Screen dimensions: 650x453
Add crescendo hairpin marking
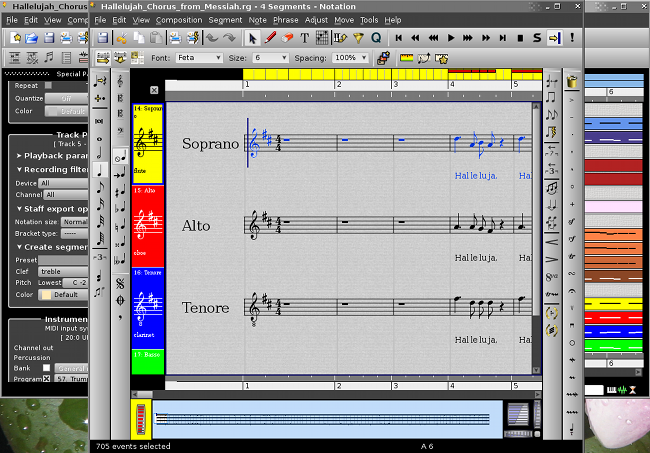click(551, 242)
